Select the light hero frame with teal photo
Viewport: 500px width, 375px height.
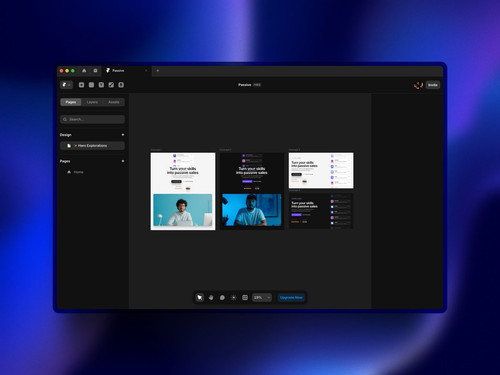pyautogui.click(x=183, y=191)
